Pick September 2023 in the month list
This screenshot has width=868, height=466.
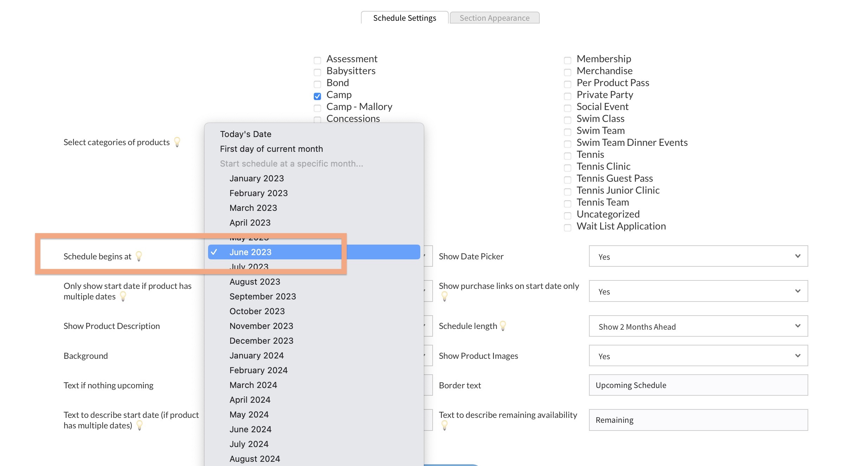pyautogui.click(x=263, y=296)
